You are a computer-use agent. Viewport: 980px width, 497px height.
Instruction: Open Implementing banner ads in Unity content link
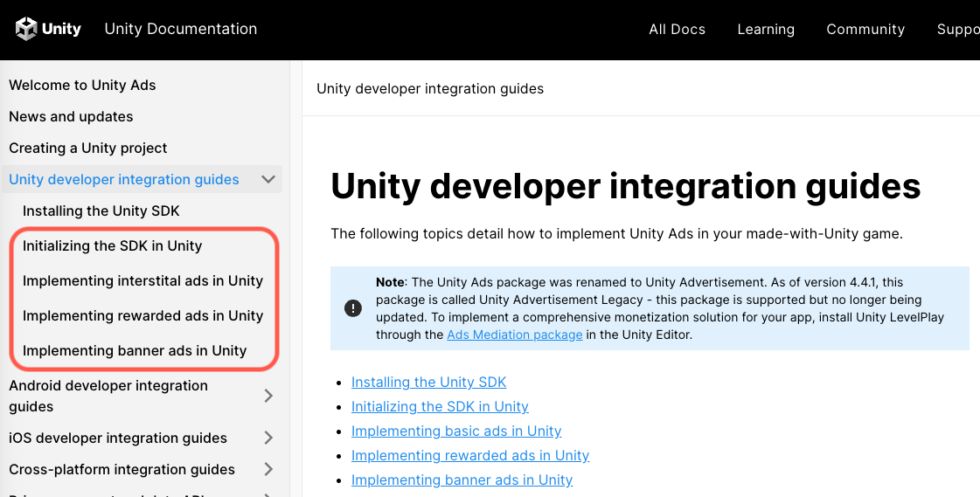tap(462, 480)
